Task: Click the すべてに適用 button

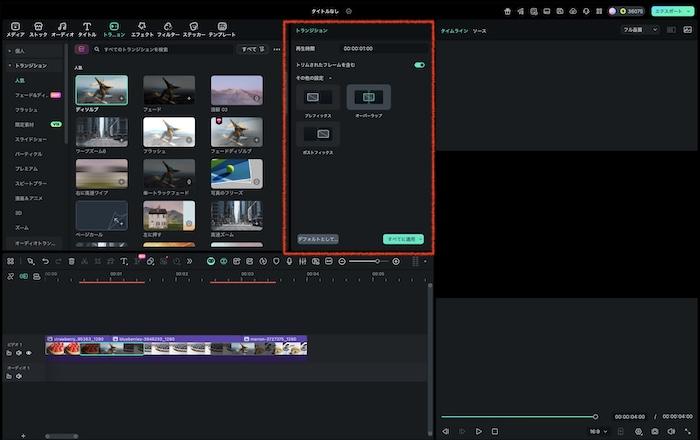Action: [403, 240]
